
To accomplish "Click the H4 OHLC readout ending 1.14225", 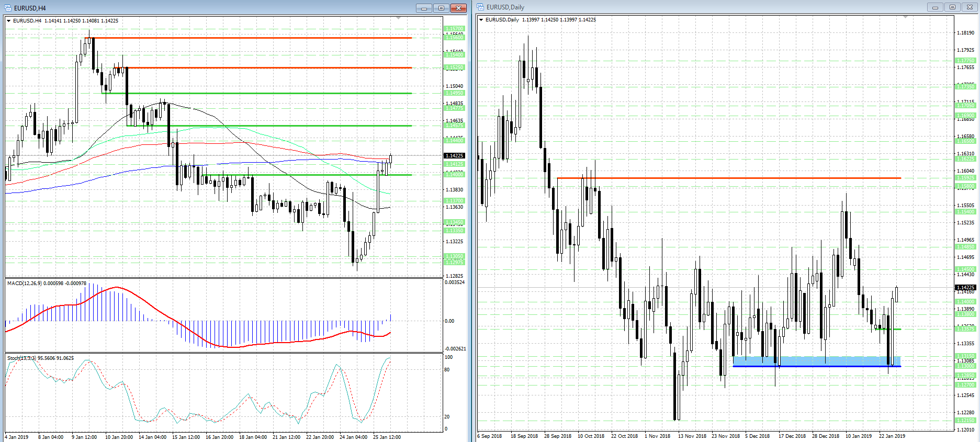I will tap(82, 21).
